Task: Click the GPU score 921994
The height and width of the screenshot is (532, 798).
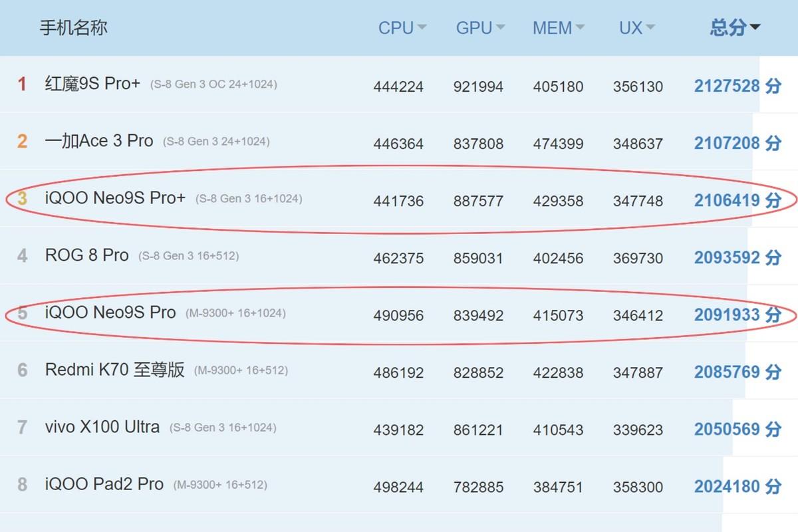Action: pos(478,86)
